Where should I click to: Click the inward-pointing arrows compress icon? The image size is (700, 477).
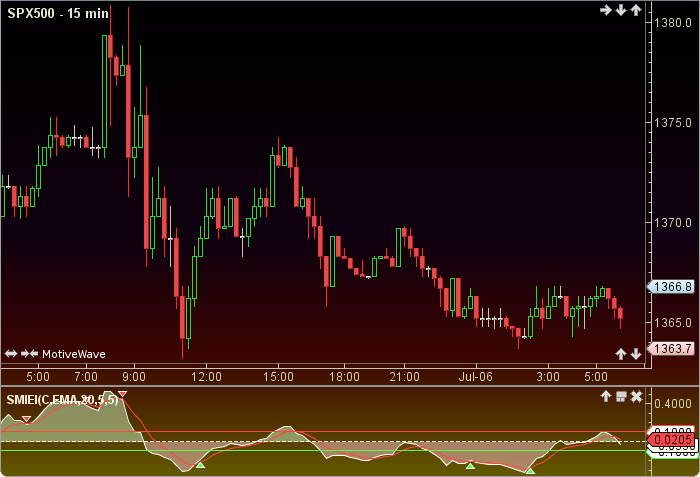(29, 354)
